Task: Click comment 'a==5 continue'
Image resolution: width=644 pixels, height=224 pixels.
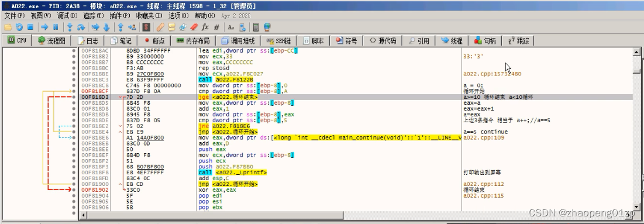Action: point(485,132)
